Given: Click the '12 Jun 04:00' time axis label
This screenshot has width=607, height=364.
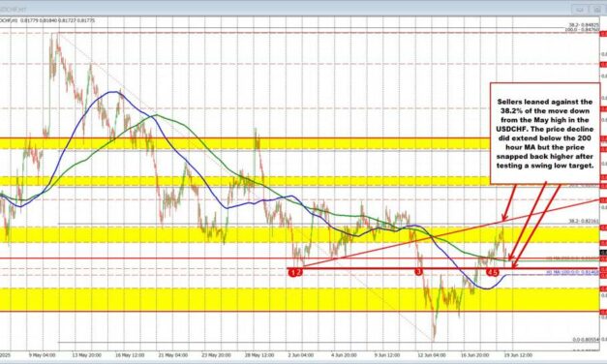Looking at the screenshot, I should [x=432, y=354].
